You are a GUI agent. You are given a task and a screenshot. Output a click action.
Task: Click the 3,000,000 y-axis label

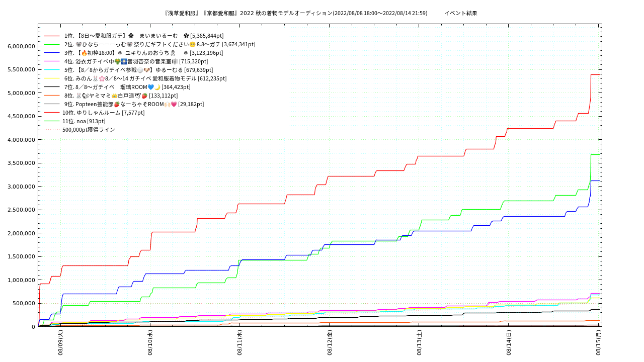coord(21,187)
